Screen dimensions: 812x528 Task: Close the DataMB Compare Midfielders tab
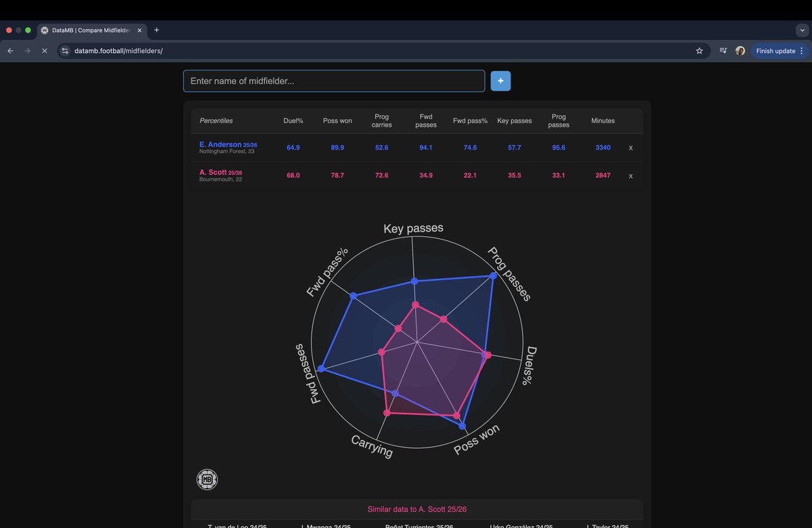pos(140,30)
